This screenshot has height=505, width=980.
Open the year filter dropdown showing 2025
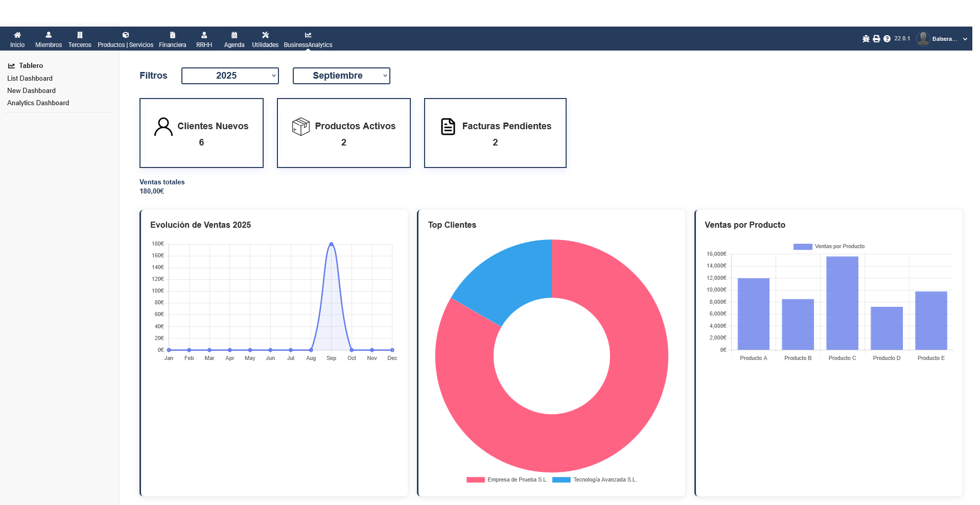click(x=229, y=76)
